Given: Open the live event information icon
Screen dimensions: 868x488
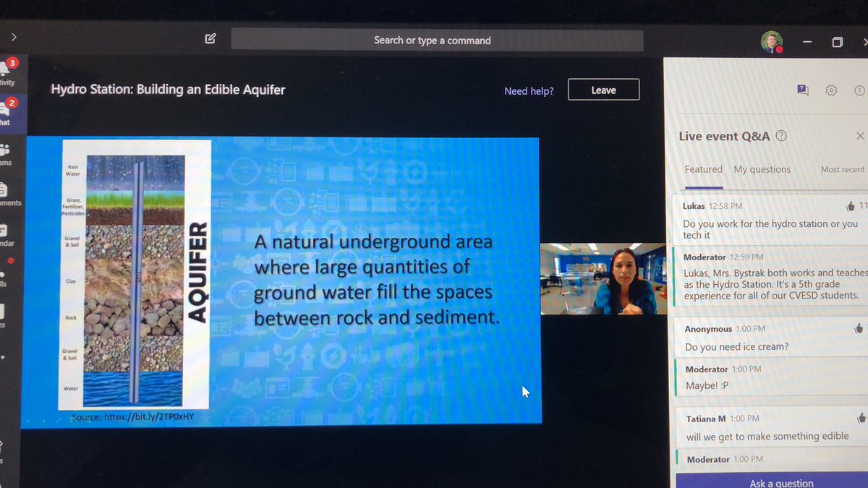Looking at the screenshot, I should [x=859, y=90].
